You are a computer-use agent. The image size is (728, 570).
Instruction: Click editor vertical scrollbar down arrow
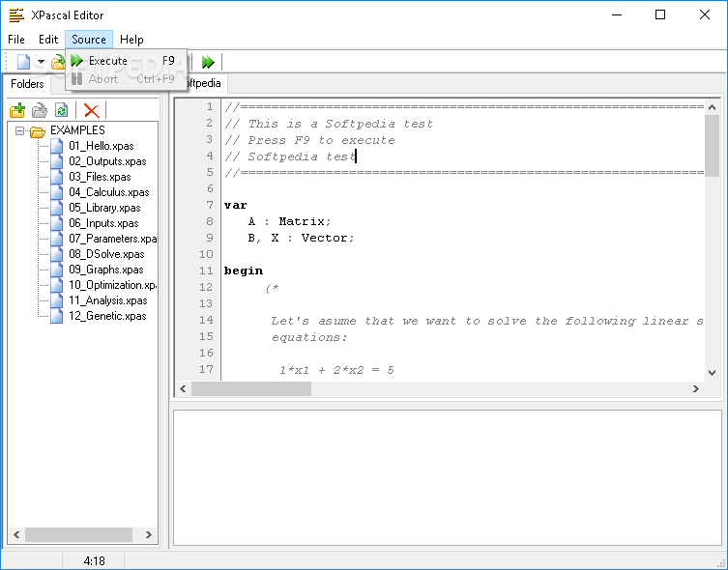[x=712, y=372]
